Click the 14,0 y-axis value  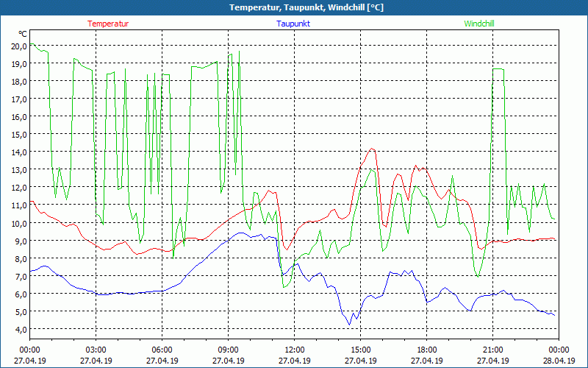[20, 152]
